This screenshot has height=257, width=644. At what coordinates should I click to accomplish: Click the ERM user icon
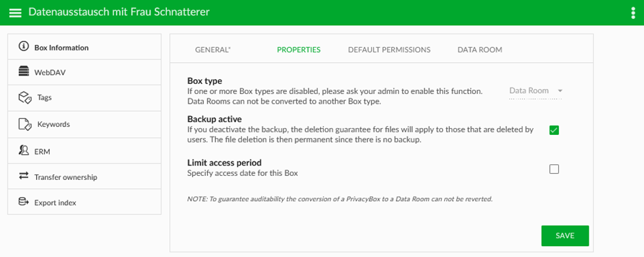(x=24, y=150)
